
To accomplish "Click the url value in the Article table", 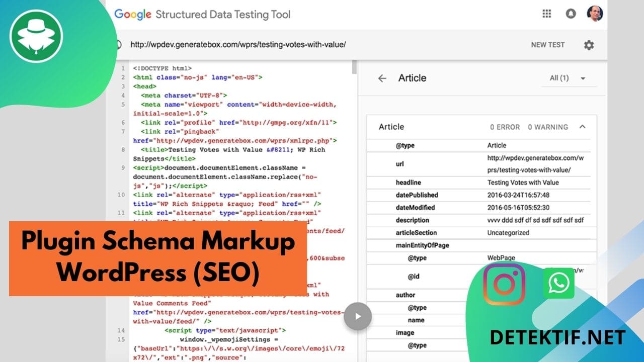I will [535, 164].
